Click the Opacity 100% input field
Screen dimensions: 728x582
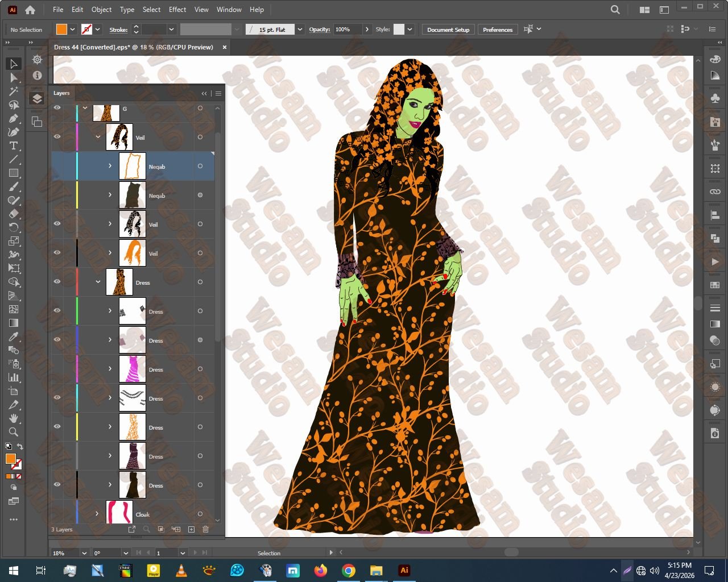[348, 30]
